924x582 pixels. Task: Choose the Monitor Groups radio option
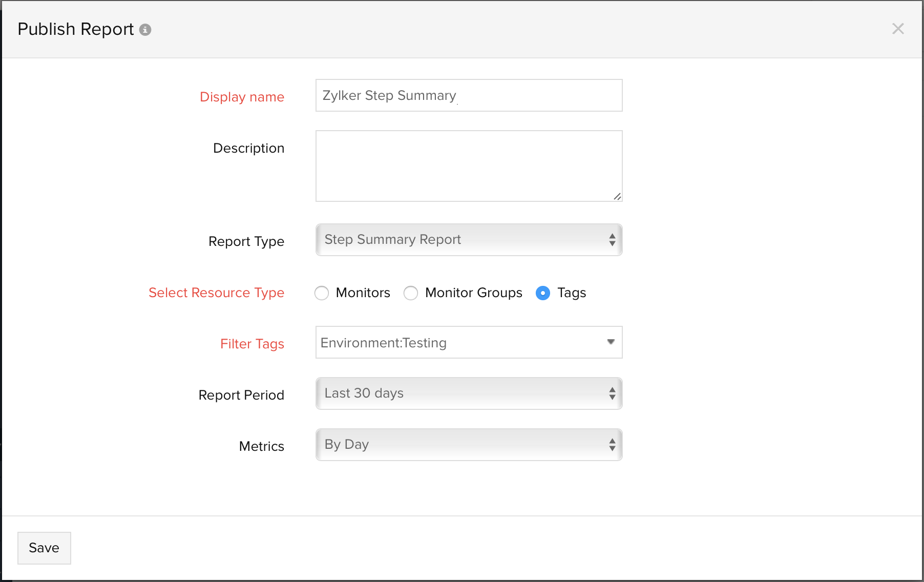pos(411,293)
